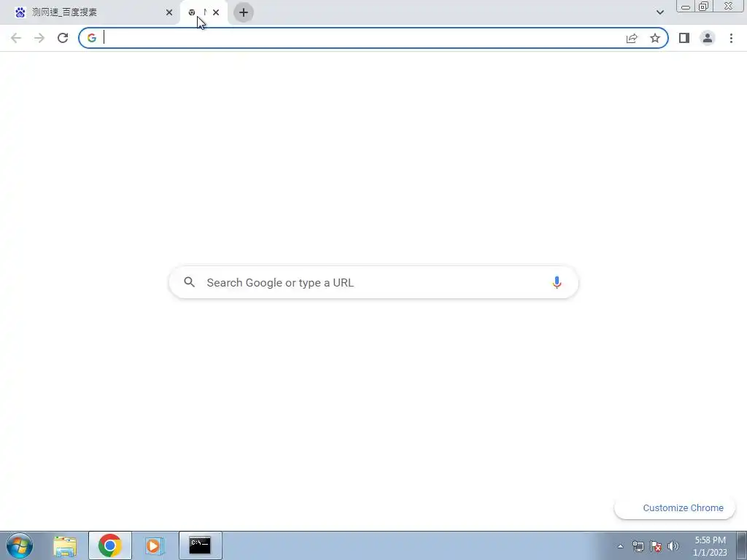Share this page icon in omnibox

point(632,38)
